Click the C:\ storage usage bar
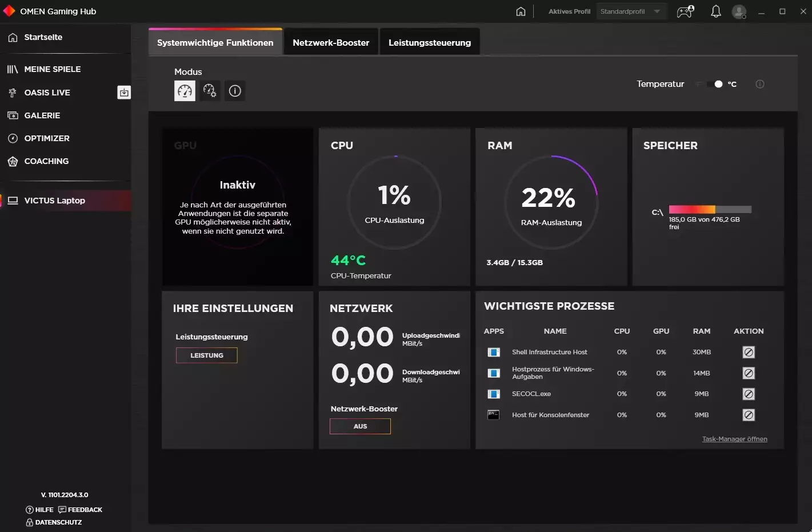Viewport: 812px width, 532px height. coord(710,209)
